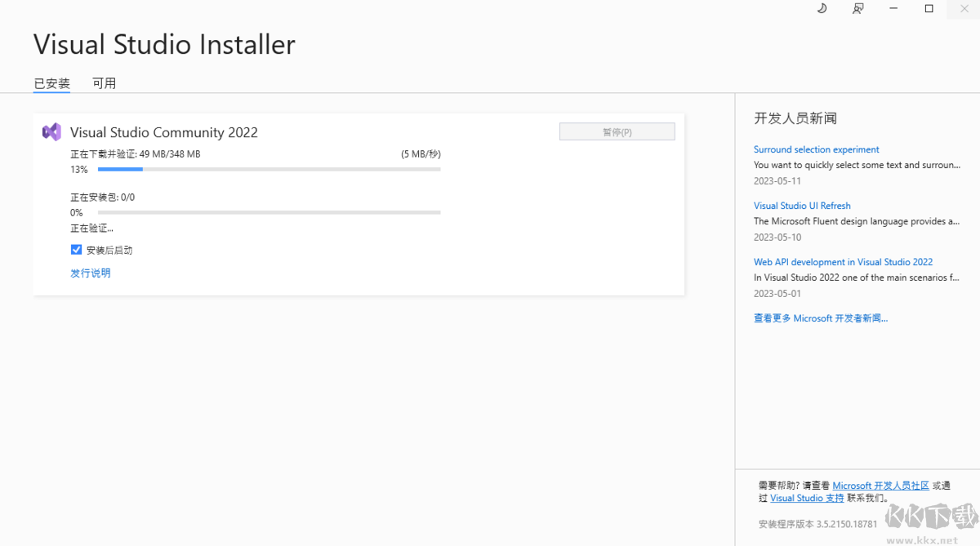This screenshot has height=546, width=980.
Task: Switch to the 已安装 tab
Action: pyautogui.click(x=51, y=83)
